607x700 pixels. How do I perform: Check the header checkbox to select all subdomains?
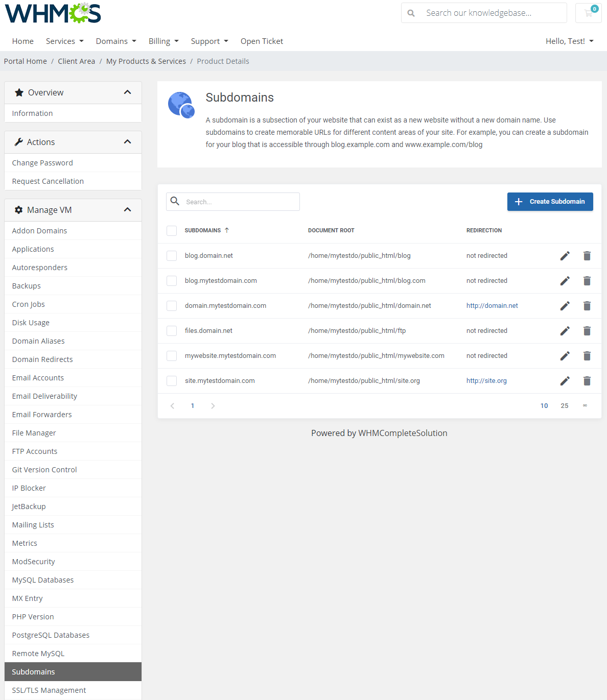click(x=172, y=230)
